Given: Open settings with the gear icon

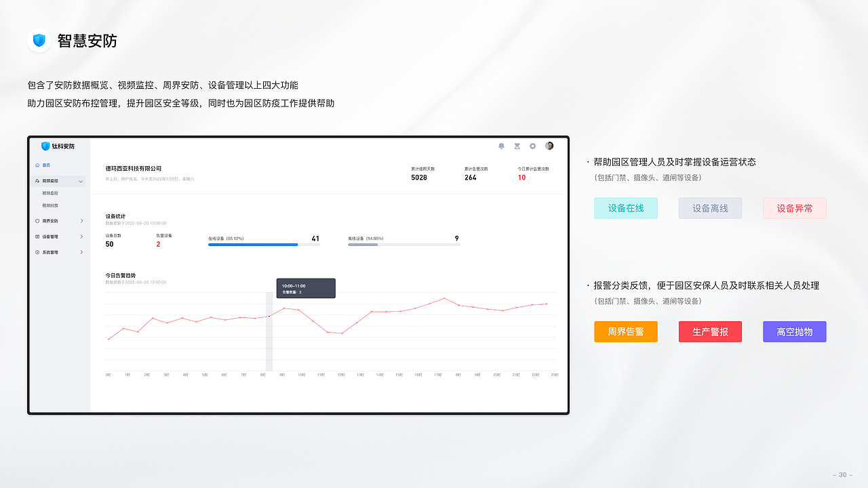Looking at the screenshot, I should click(x=532, y=146).
